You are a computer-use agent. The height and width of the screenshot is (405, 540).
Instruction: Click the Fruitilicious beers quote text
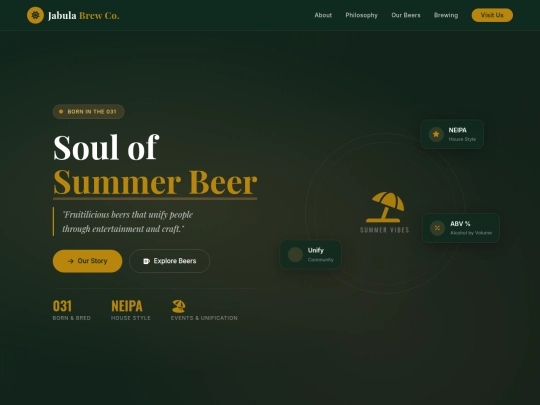(127, 221)
